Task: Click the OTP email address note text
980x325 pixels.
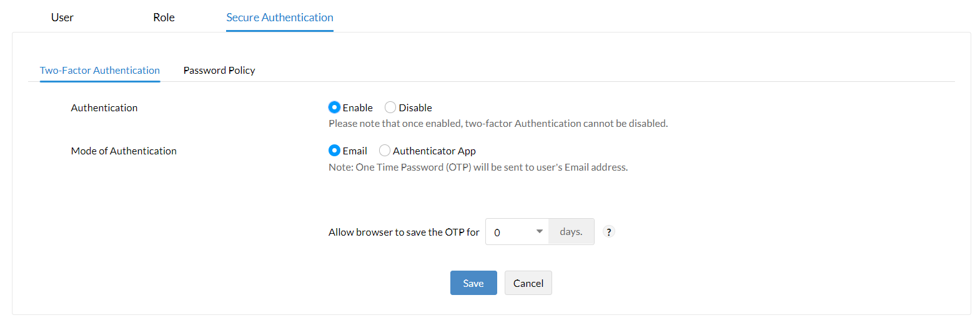Action: point(478,167)
